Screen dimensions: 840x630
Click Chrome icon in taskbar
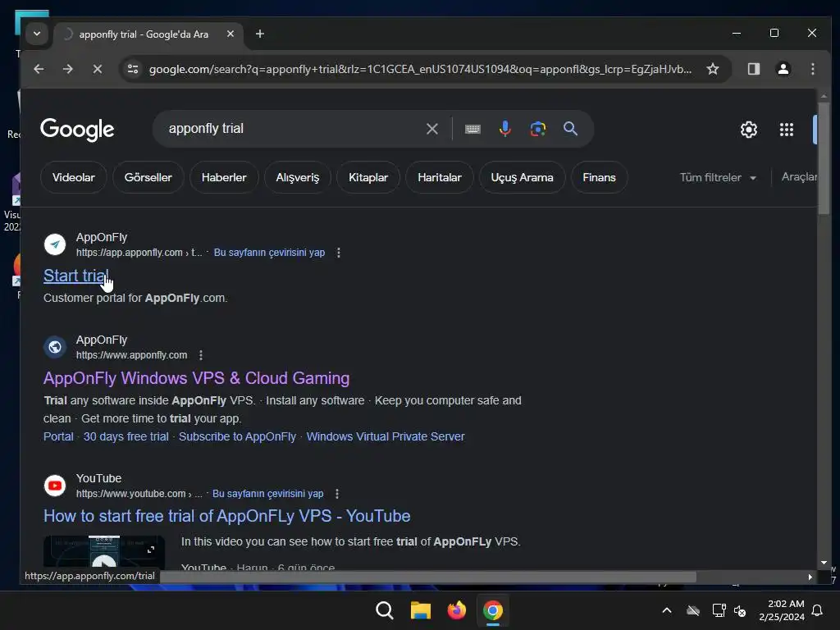pos(493,610)
